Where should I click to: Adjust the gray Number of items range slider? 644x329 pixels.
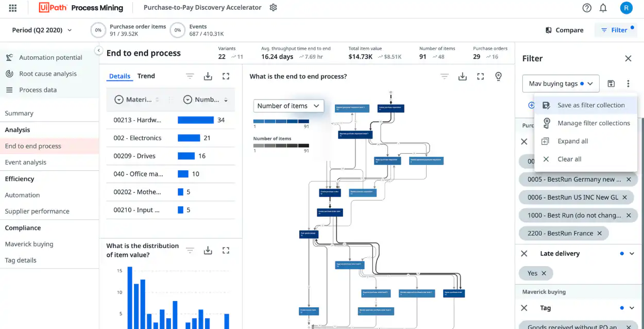pos(281,146)
